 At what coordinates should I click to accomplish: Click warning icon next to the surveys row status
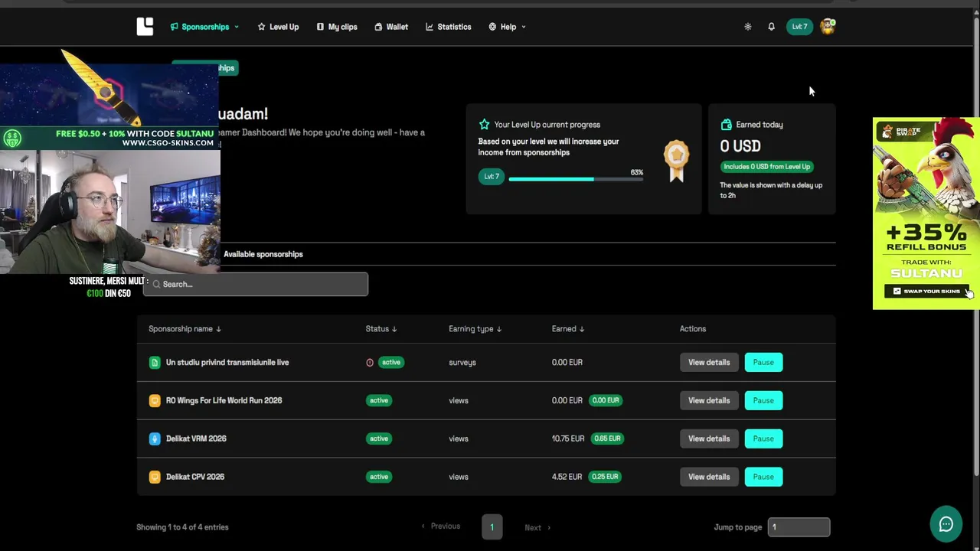coord(370,363)
